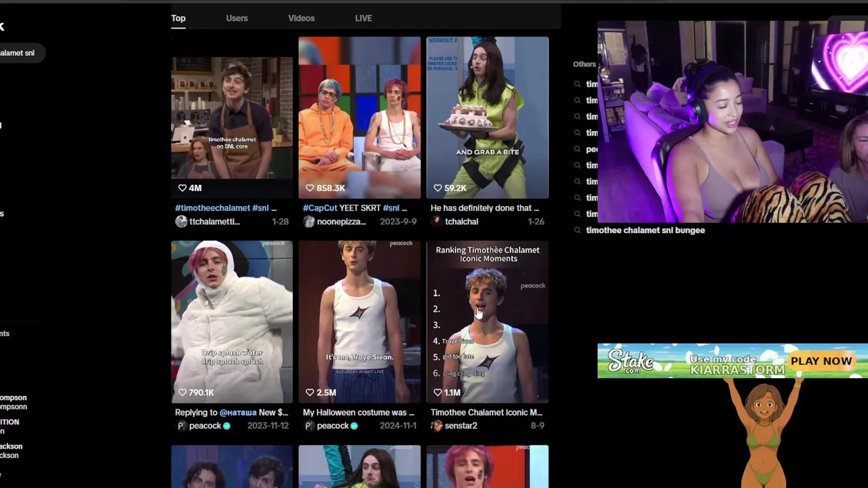The height and width of the screenshot is (488, 868).
Task: Click the PLAY NOW button on Stake banner
Action: tap(821, 361)
